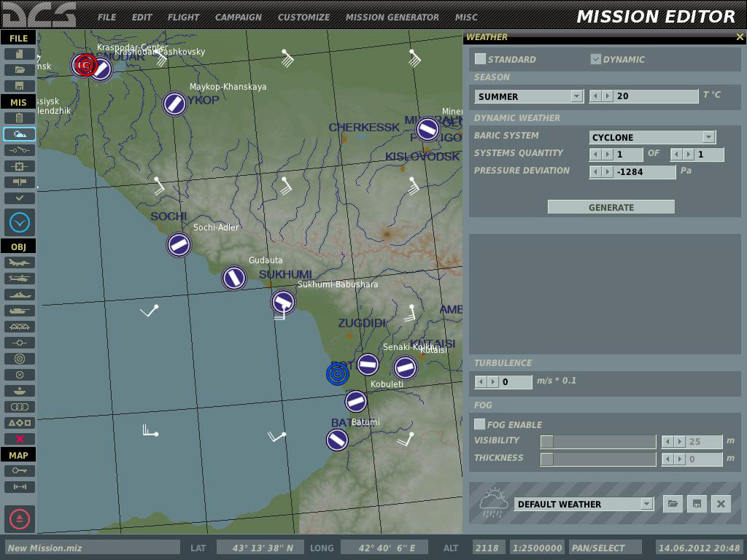Increase the systems quantity value
The width and height of the screenshot is (747, 560).
(x=607, y=155)
